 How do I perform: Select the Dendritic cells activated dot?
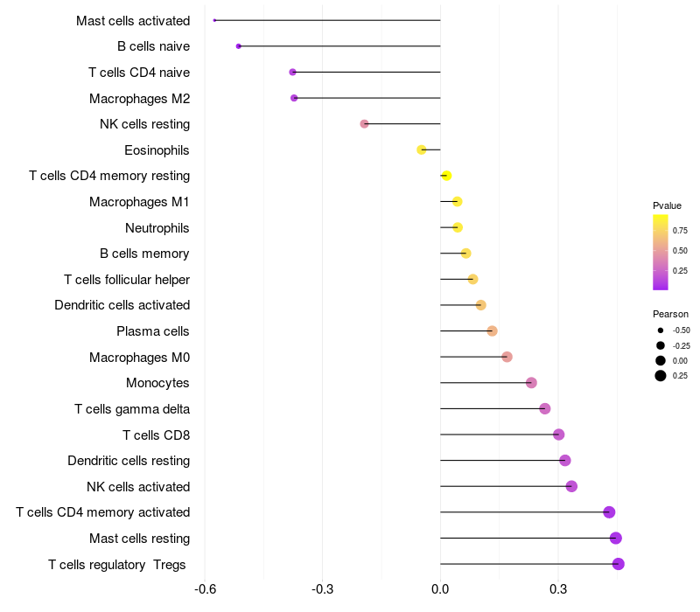480,305
